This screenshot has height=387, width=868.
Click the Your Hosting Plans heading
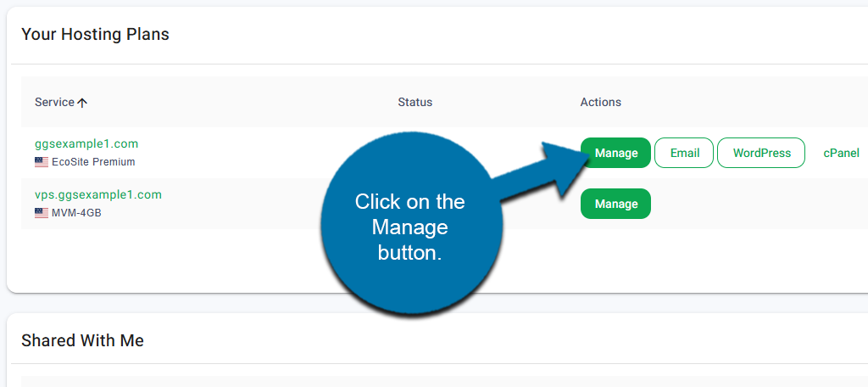coord(95,34)
